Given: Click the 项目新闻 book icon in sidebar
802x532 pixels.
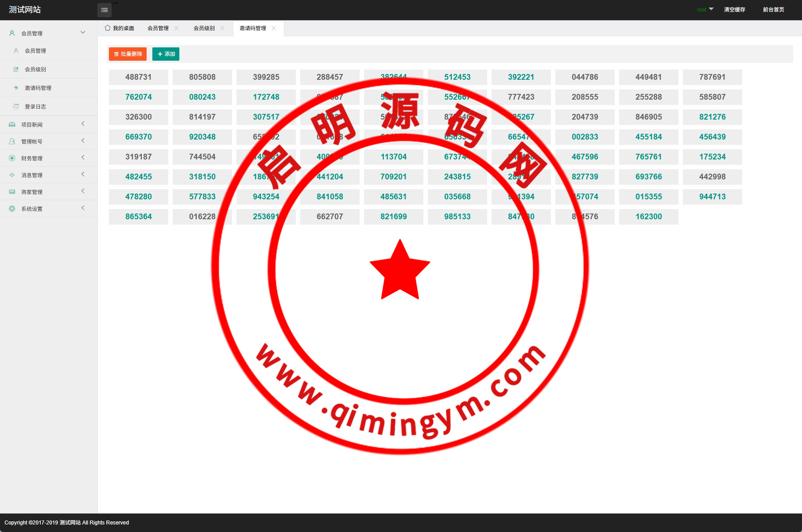Looking at the screenshot, I should pos(12,124).
